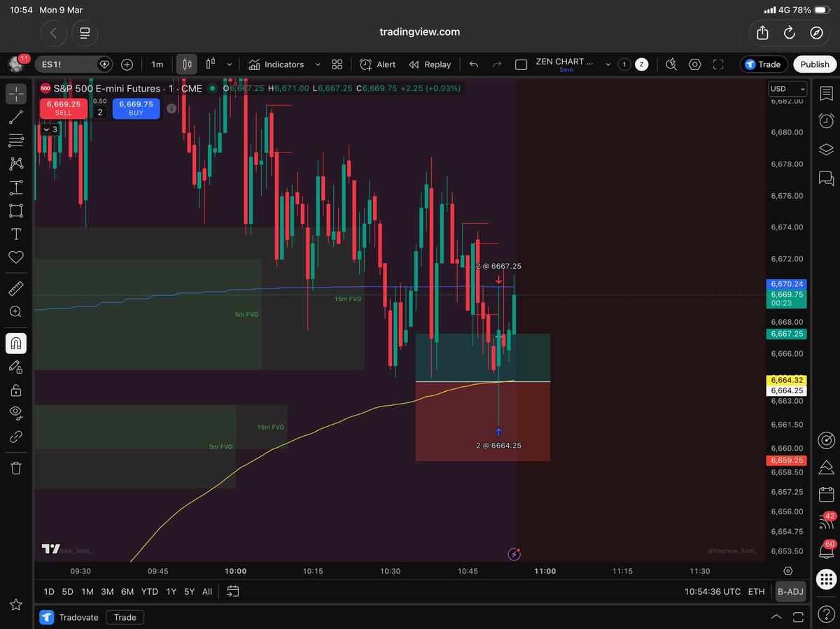Click the link drawings chain icon

15,437
